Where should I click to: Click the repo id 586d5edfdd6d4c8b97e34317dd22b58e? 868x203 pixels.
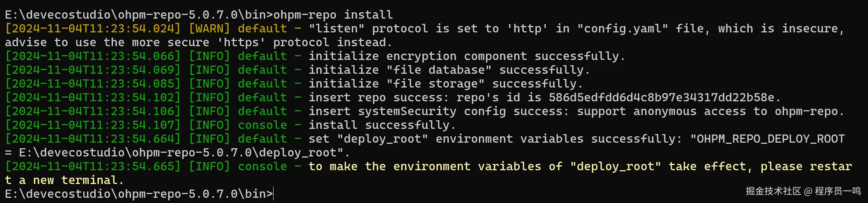pos(662,98)
